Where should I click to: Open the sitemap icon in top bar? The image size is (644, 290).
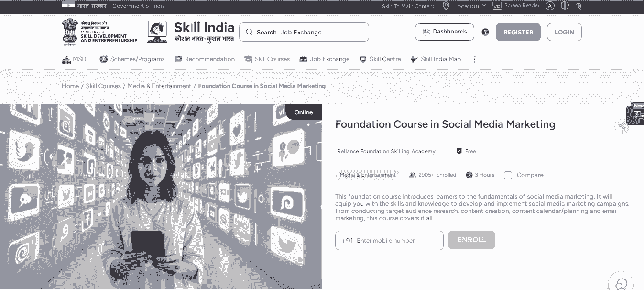(x=579, y=6)
